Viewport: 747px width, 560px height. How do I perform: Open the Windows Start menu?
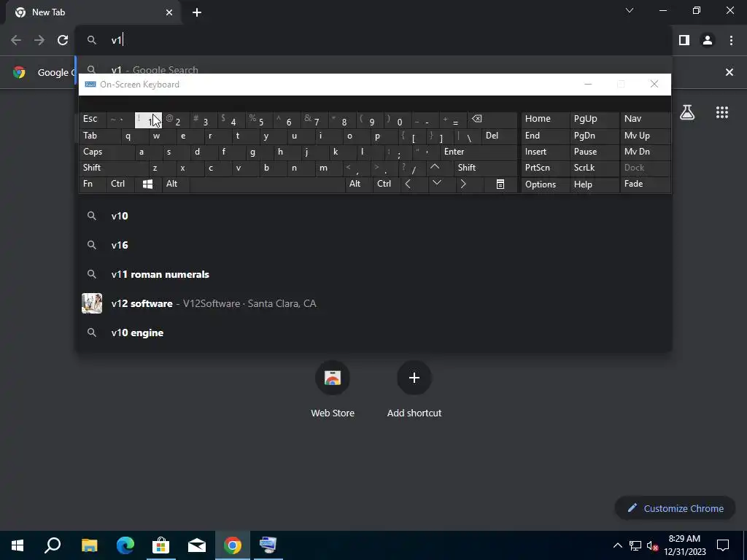pyautogui.click(x=18, y=545)
